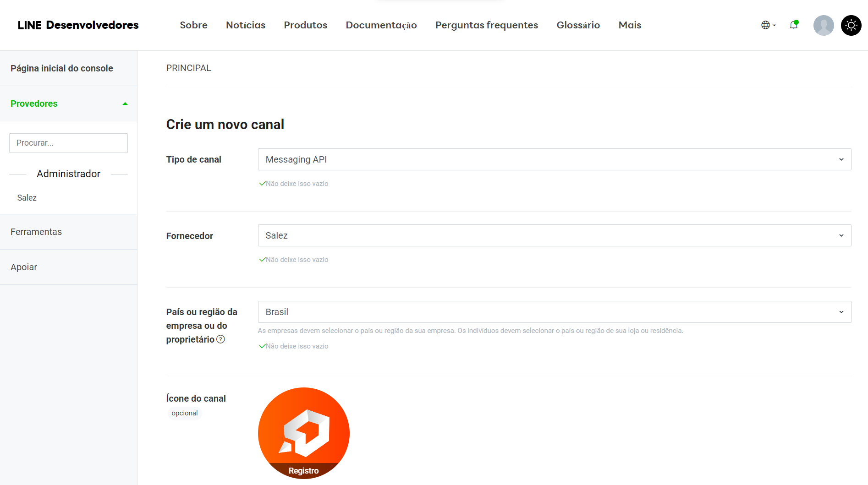Collapse the Provedores section
Image resolution: width=868 pixels, height=485 pixels.
click(x=68, y=104)
